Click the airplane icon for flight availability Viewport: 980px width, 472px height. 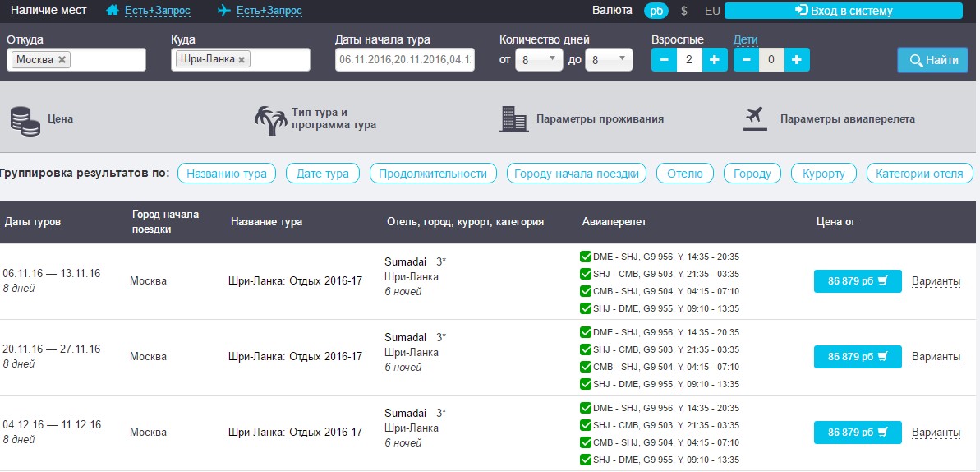pos(224,11)
